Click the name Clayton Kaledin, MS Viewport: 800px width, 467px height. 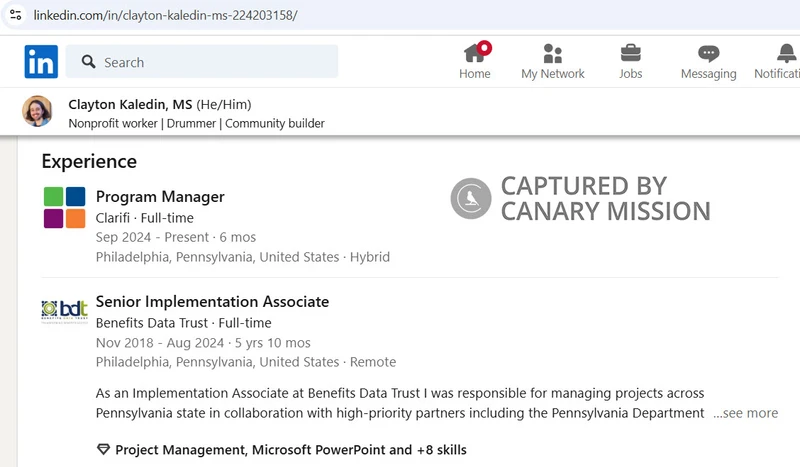tap(130, 104)
